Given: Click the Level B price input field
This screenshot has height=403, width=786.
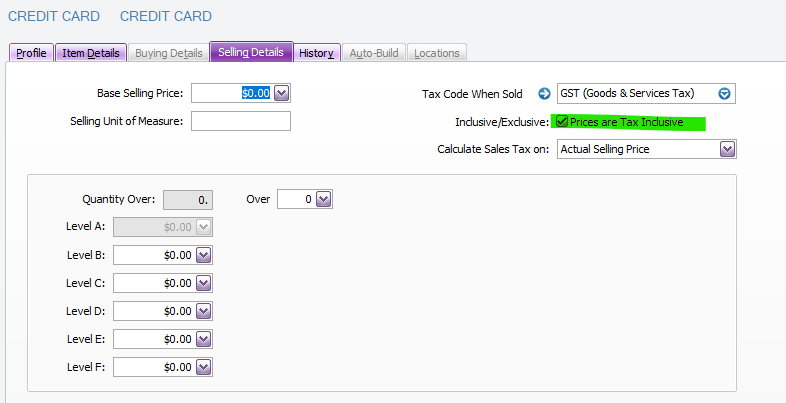Looking at the screenshot, I should pos(154,255).
